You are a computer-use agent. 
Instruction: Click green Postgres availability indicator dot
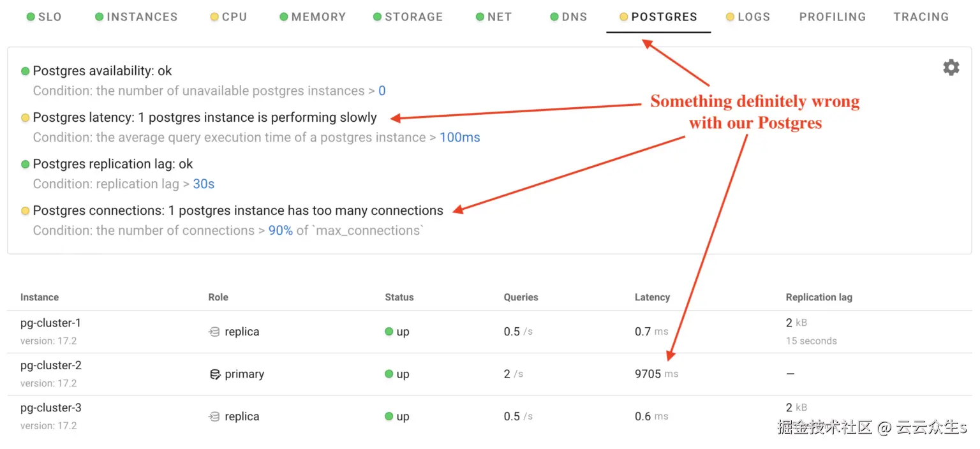[26, 71]
